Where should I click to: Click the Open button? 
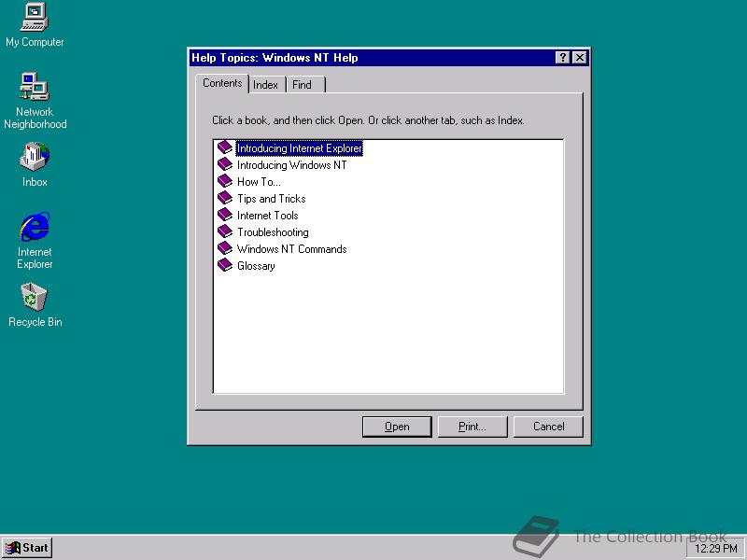[397, 427]
